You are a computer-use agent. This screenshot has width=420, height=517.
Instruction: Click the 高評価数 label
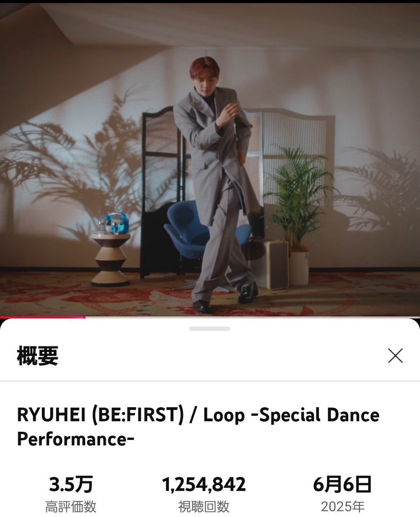[71, 507]
